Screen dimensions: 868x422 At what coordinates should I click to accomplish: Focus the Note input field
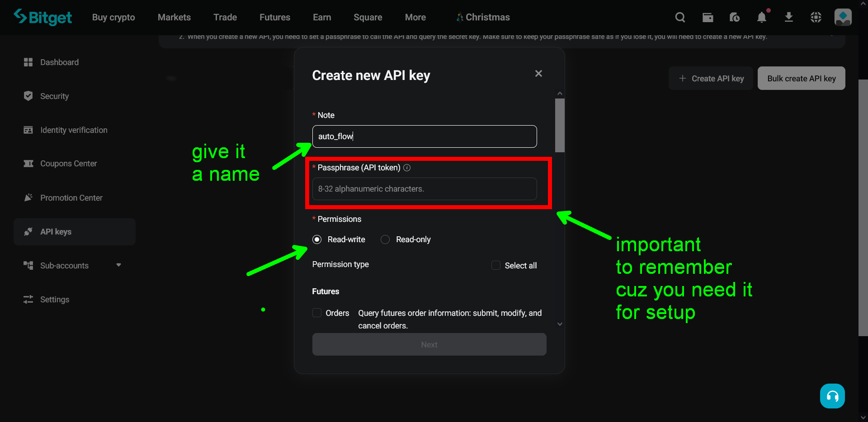425,136
